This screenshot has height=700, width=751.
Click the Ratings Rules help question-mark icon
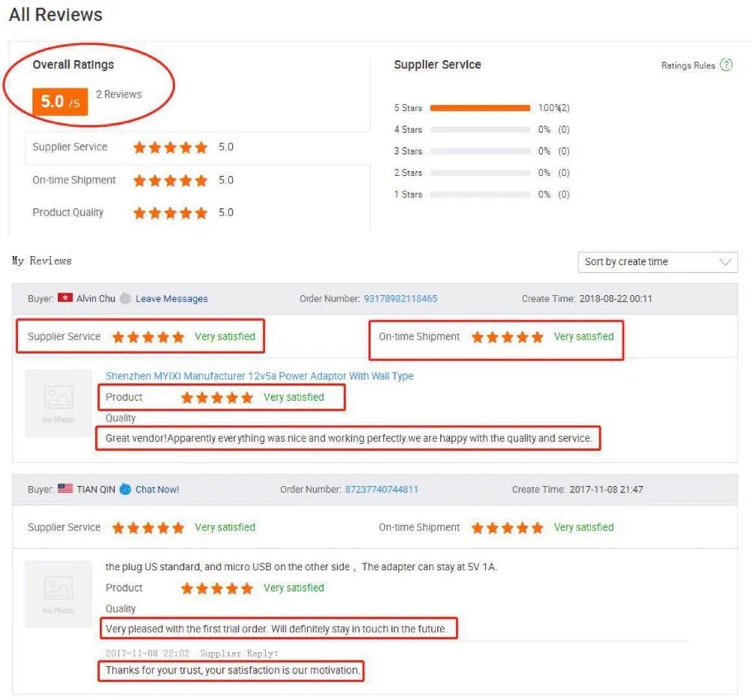click(725, 65)
